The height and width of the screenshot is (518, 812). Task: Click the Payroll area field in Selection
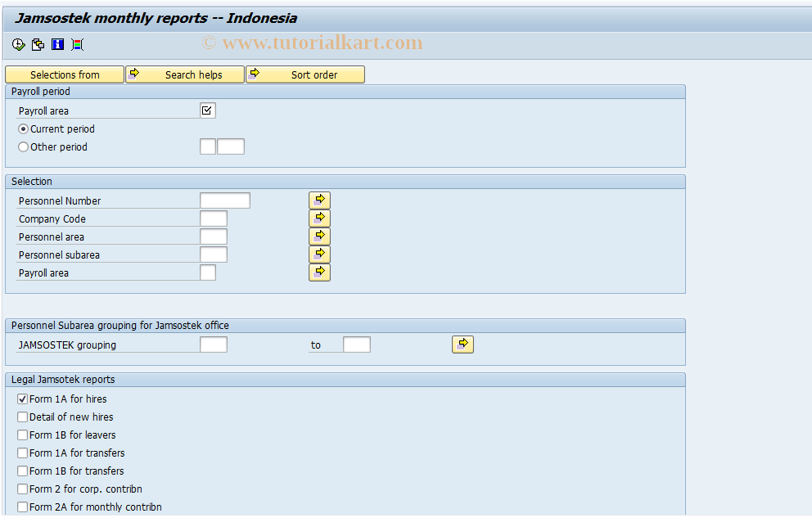tap(208, 273)
